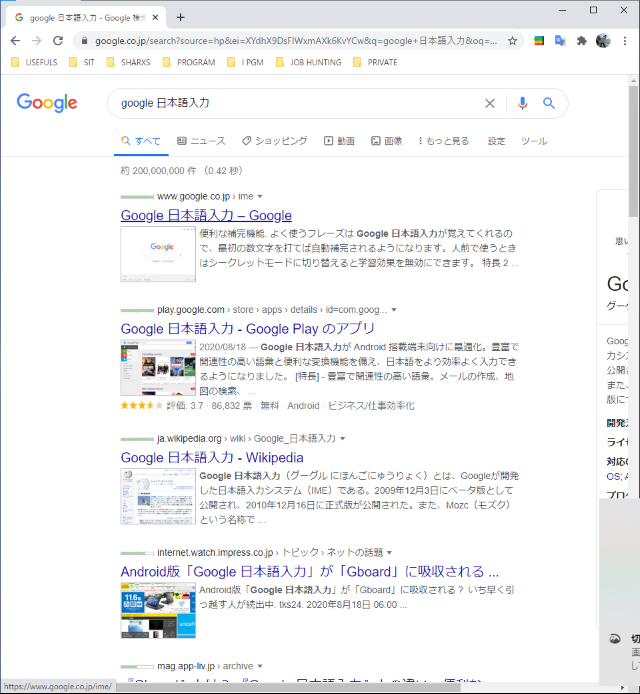Close the Google search results tab
The width and height of the screenshot is (640, 694).
click(155, 18)
